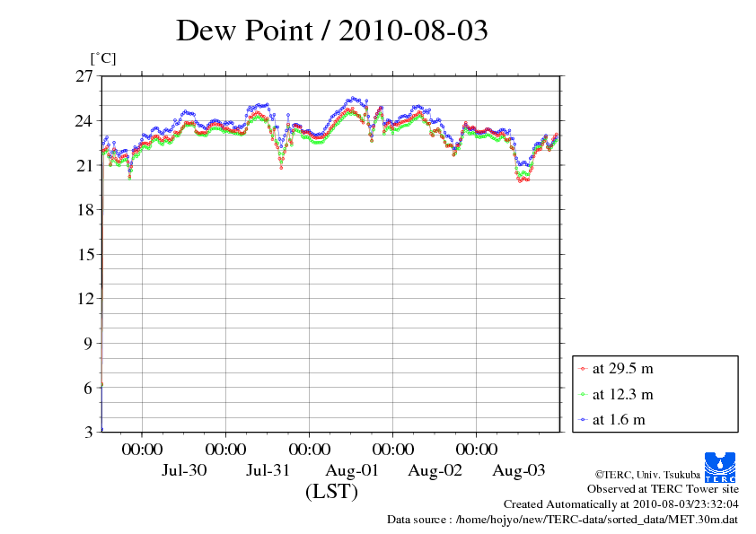The width and height of the screenshot is (756, 534).
Task: Click the 'at 1.6 m' legend text
Action: point(619,420)
